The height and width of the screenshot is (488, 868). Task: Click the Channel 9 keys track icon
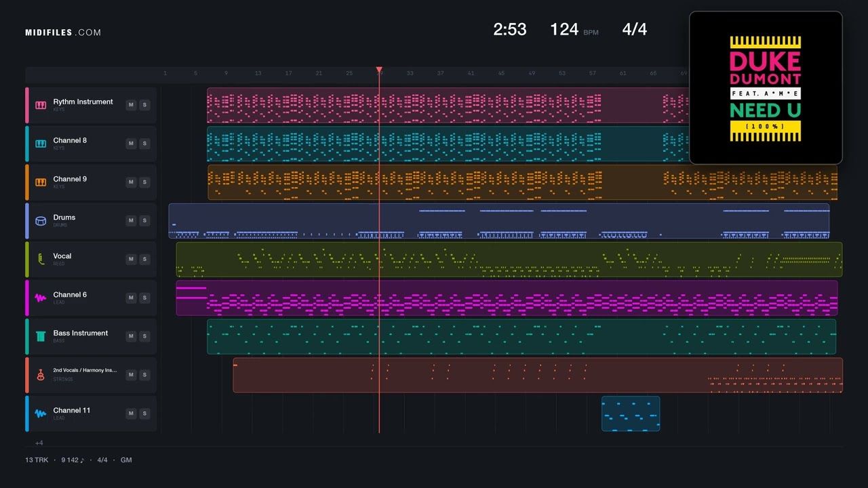41,182
